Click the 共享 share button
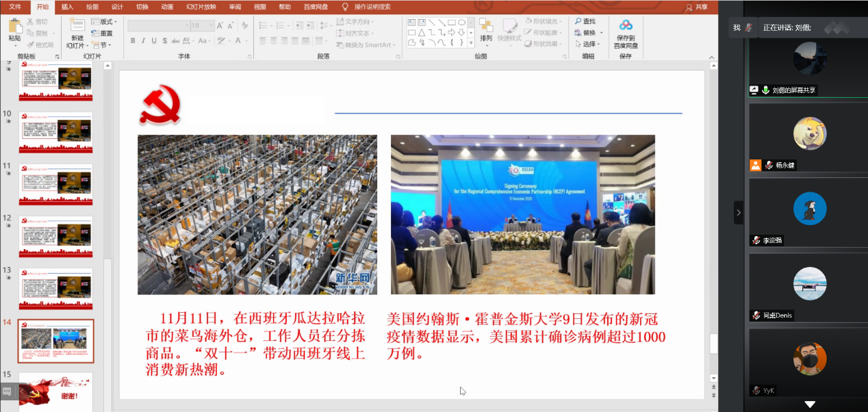 [x=697, y=7]
